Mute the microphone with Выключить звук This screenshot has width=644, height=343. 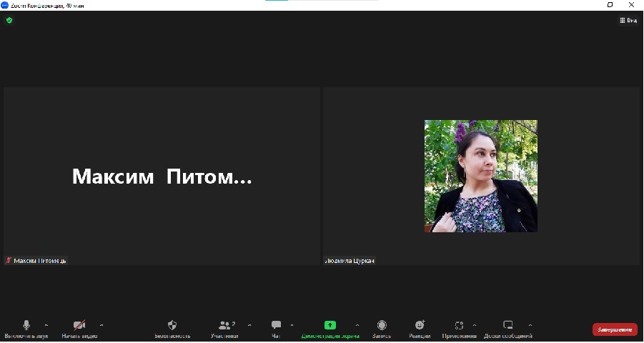(x=26, y=329)
